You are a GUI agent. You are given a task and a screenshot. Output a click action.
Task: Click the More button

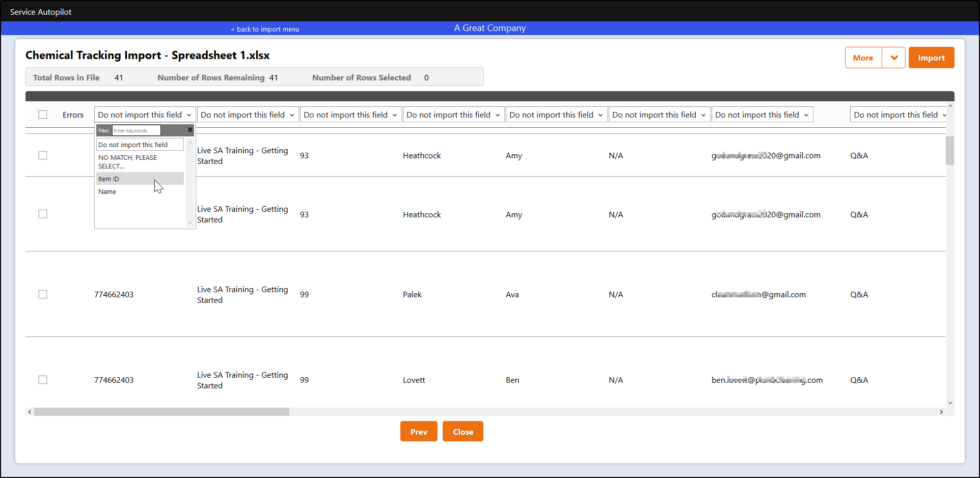click(863, 58)
